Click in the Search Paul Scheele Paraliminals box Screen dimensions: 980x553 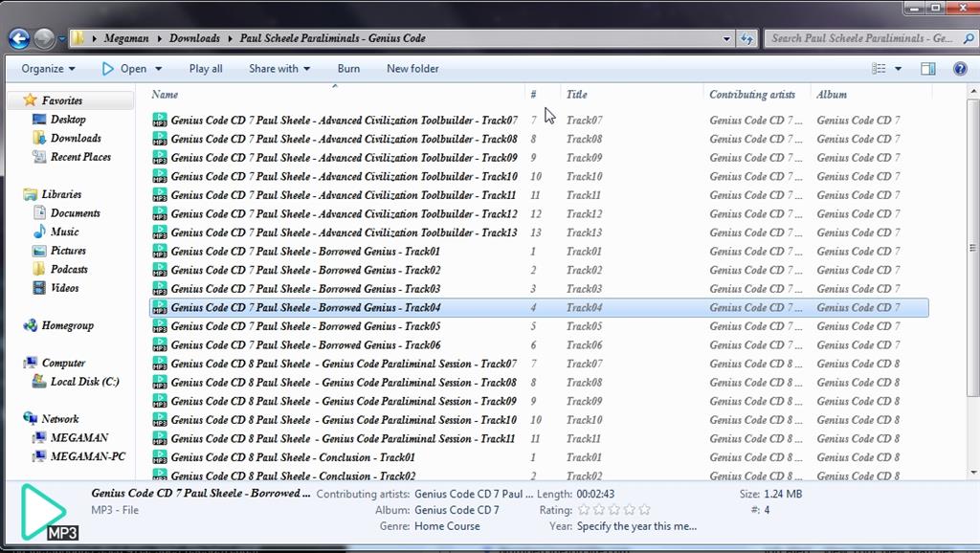click(x=862, y=38)
